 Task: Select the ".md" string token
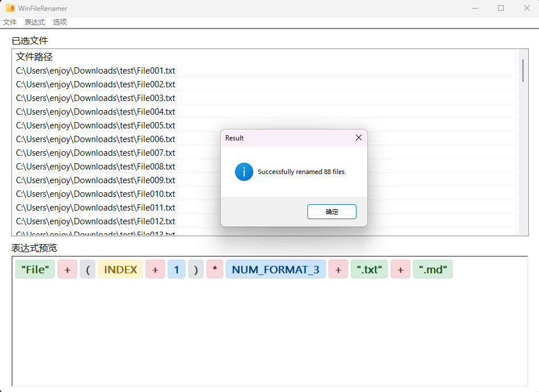(x=433, y=269)
